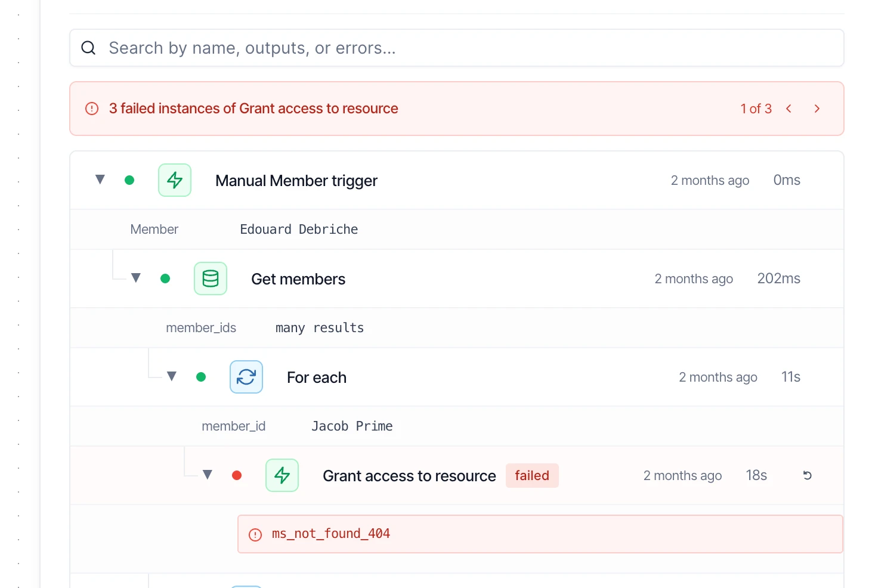Click the Get members database icon

(x=211, y=278)
